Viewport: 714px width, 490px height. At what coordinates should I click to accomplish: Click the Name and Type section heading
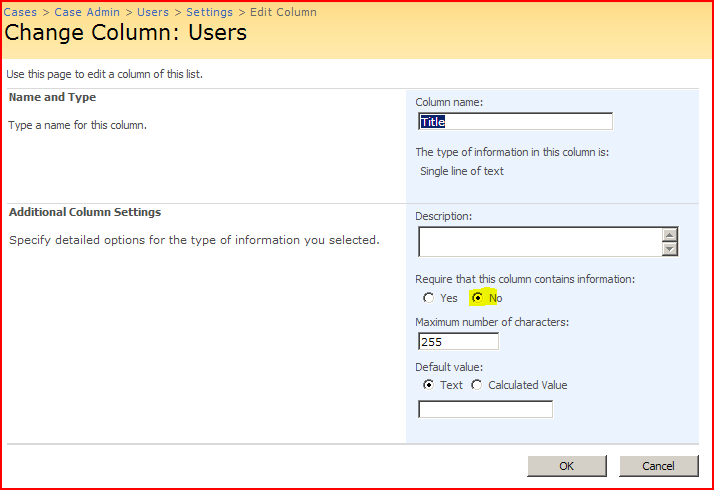pos(52,97)
